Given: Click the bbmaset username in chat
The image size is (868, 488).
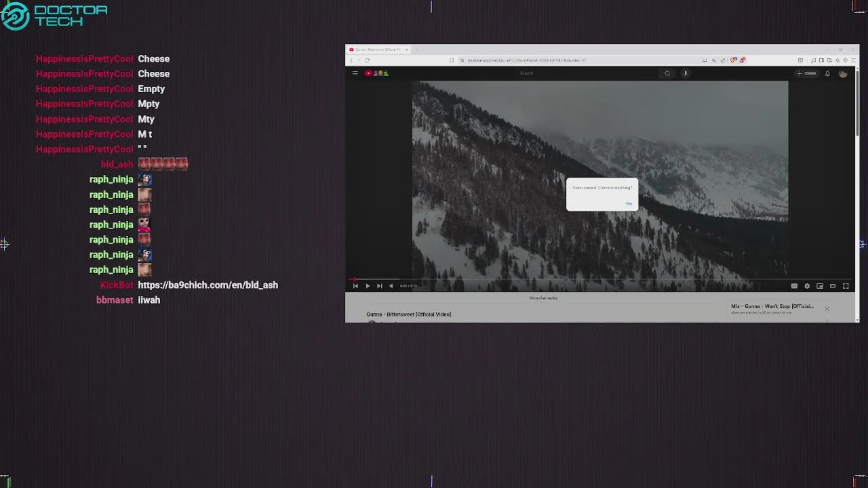Looking at the screenshot, I should [115, 300].
